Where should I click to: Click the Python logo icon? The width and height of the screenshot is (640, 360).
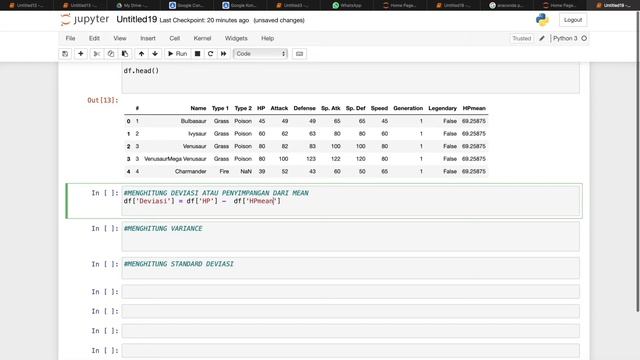tap(542, 20)
